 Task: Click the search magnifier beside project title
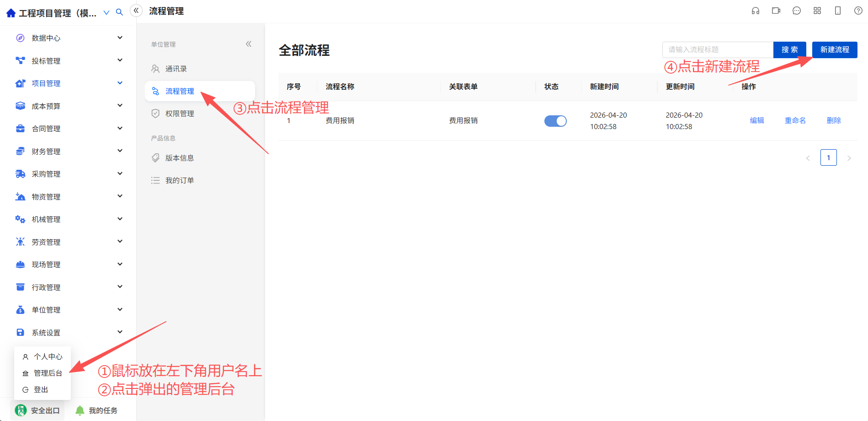(x=119, y=12)
